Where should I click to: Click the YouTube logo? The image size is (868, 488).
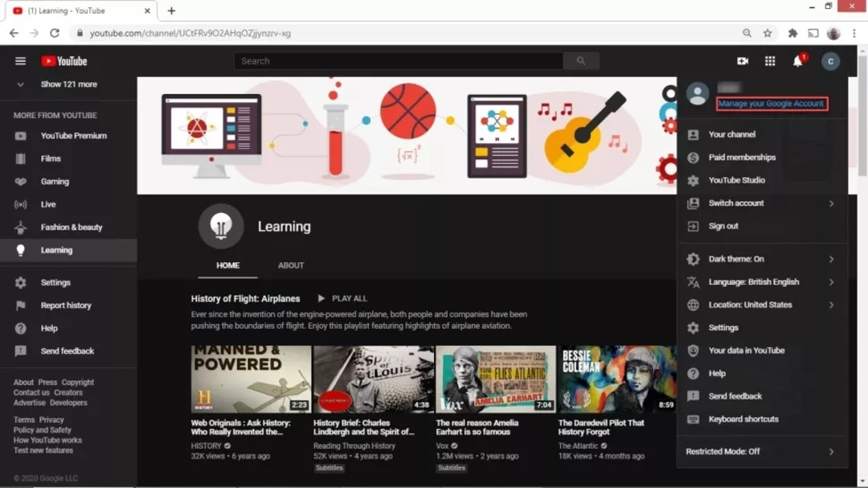pyautogui.click(x=64, y=61)
